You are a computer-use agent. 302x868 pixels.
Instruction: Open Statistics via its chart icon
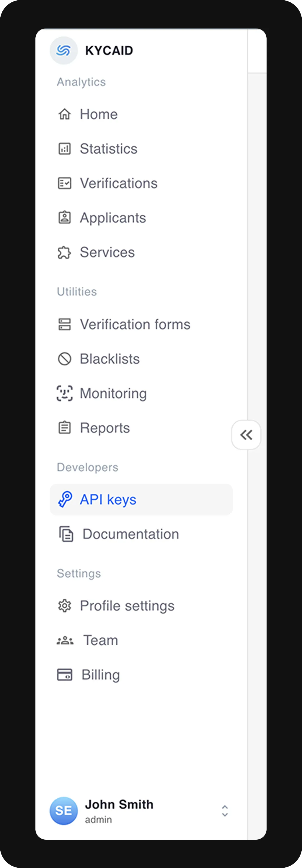[64, 149]
